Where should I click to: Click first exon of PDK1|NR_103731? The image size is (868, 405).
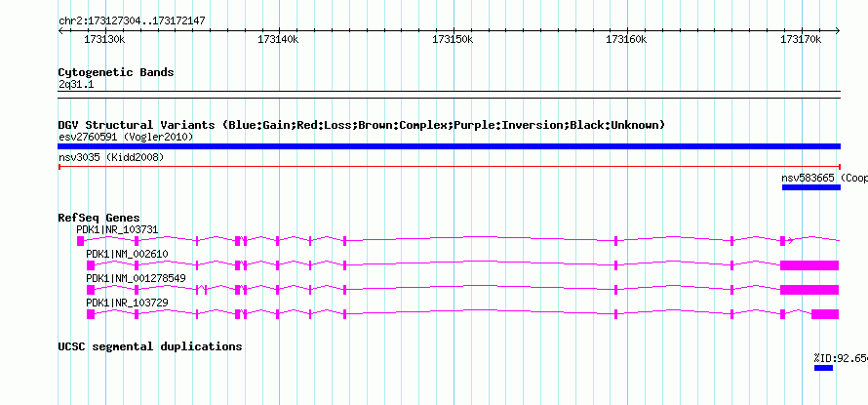[x=80, y=240]
